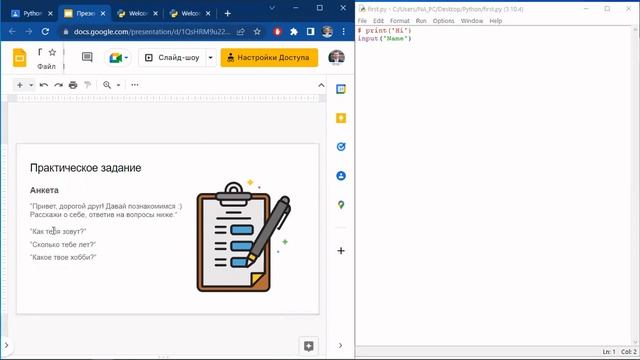This screenshot has height=360, width=640.
Task: Open a new browser tab
Action: point(227,13)
